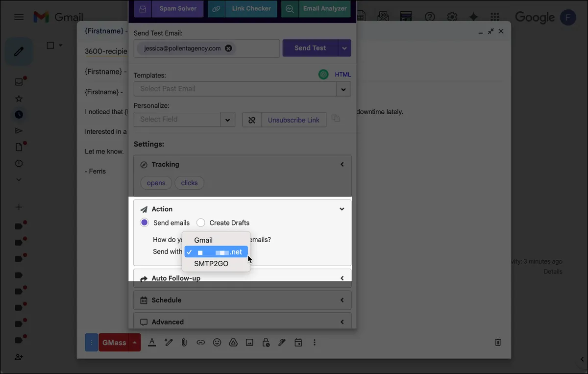588x374 pixels.
Task: Click the Unsubscribe Link button
Action: [294, 120]
